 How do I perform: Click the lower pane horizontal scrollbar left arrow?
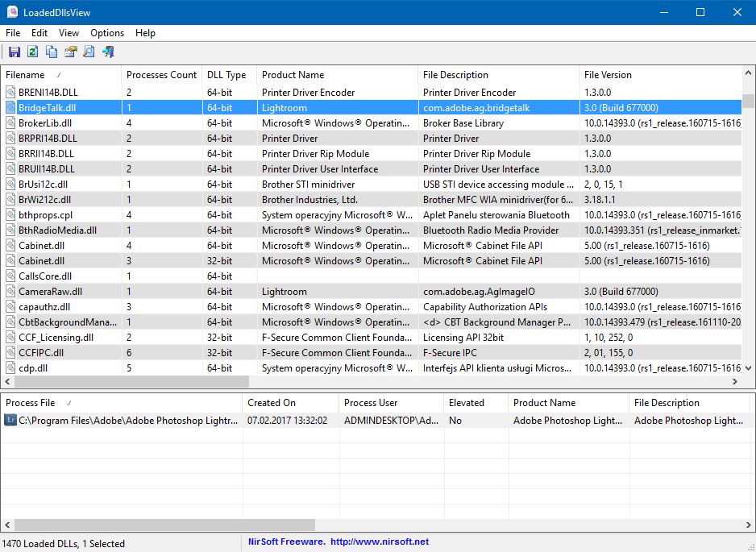click(x=6, y=525)
